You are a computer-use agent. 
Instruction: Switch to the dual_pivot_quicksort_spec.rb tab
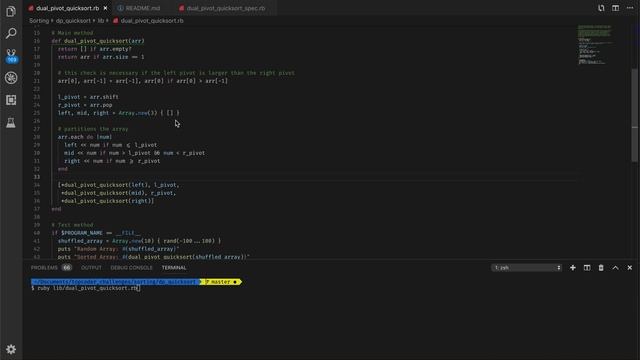click(226, 8)
